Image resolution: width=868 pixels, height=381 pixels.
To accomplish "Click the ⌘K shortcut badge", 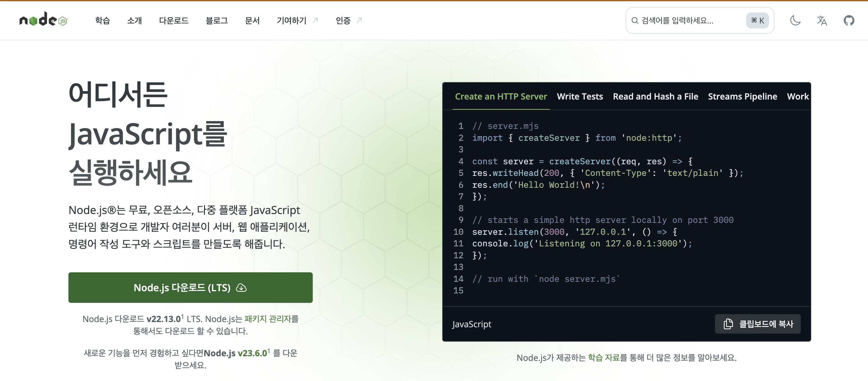I will coord(757,20).
